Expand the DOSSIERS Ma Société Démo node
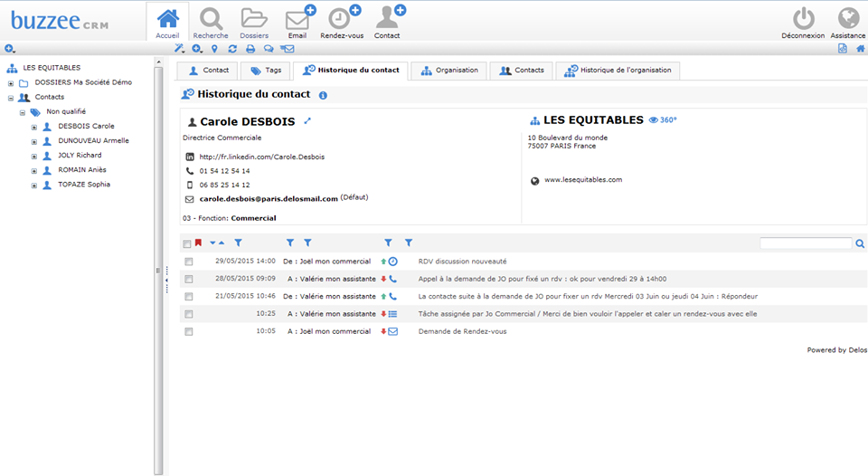Image resolution: width=868 pixels, height=476 pixels. (11, 83)
